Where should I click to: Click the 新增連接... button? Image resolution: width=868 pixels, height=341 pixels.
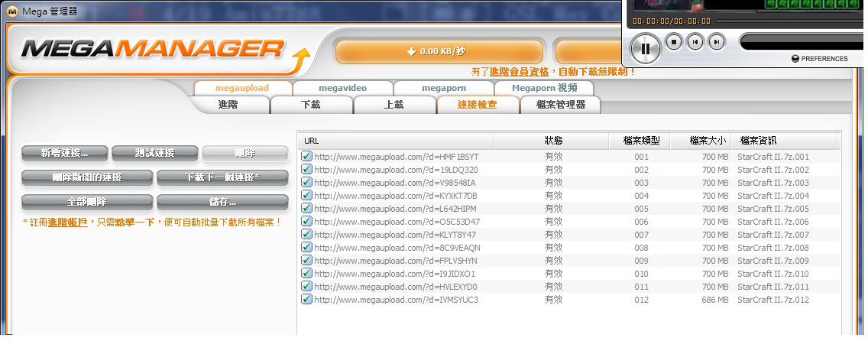(65, 153)
